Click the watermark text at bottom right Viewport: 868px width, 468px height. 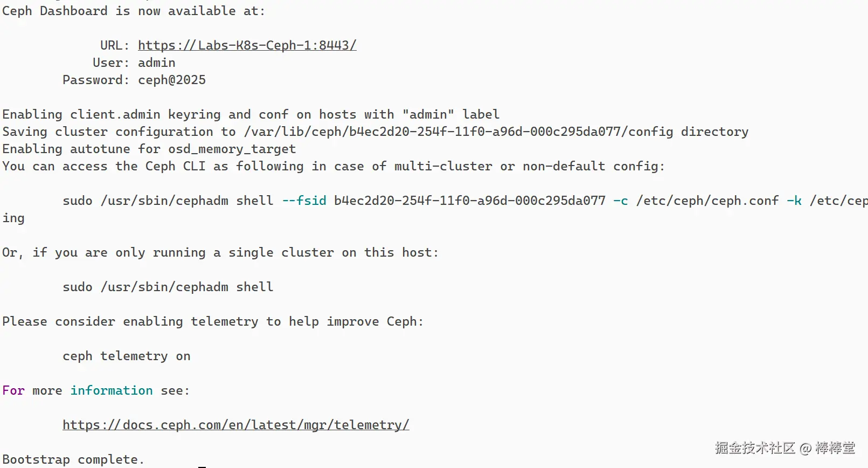click(x=785, y=448)
